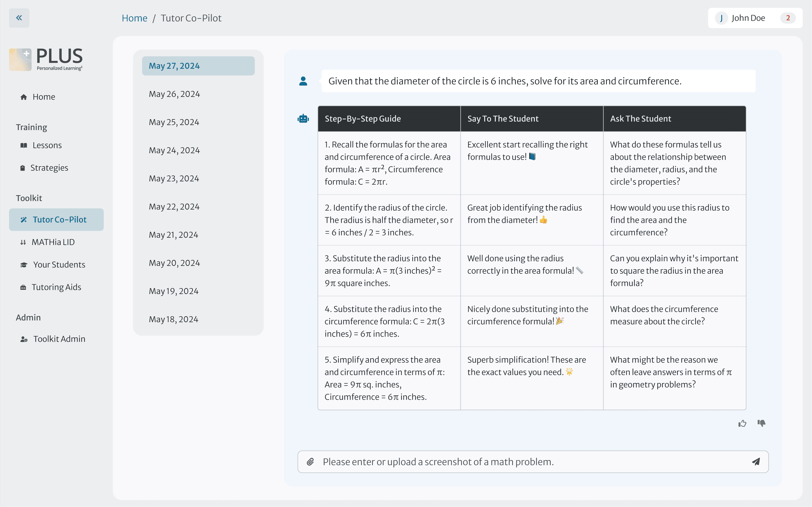Image resolution: width=812 pixels, height=507 pixels.
Task: Click the robot assistant icon
Action: (x=303, y=118)
